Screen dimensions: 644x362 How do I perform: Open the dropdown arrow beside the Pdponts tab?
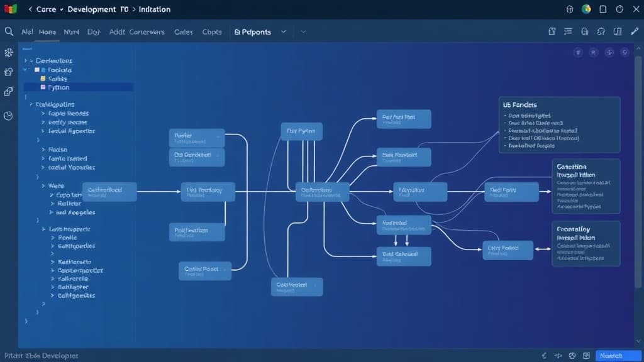pyautogui.click(x=284, y=31)
